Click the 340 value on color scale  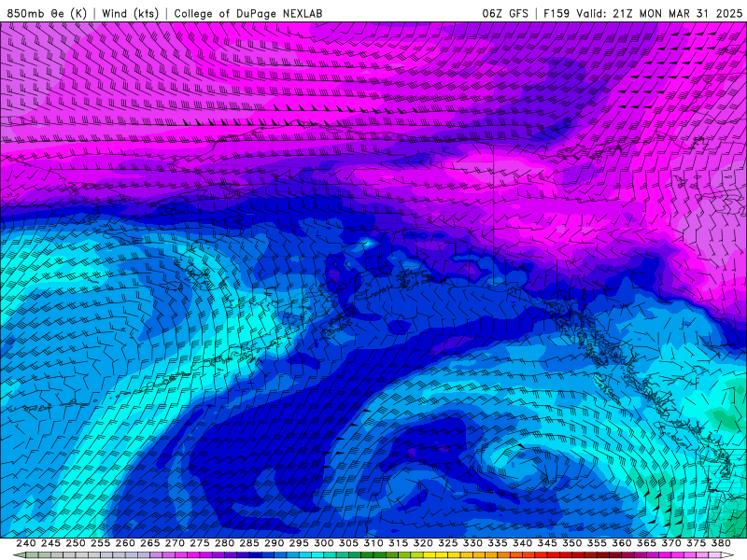point(523,543)
